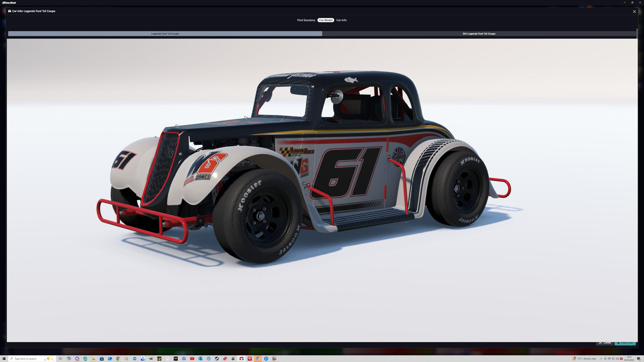Open iRacing app from the taskbar
The height and width of the screenshot is (362, 644).
[x=241, y=359]
